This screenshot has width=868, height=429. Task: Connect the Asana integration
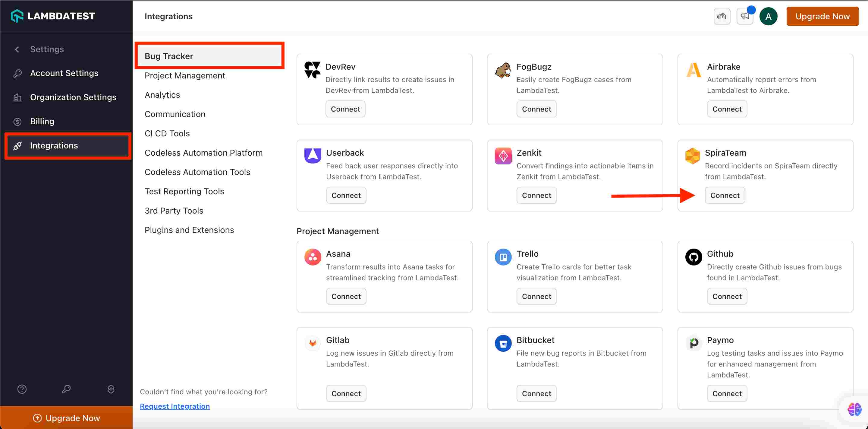point(346,297)
